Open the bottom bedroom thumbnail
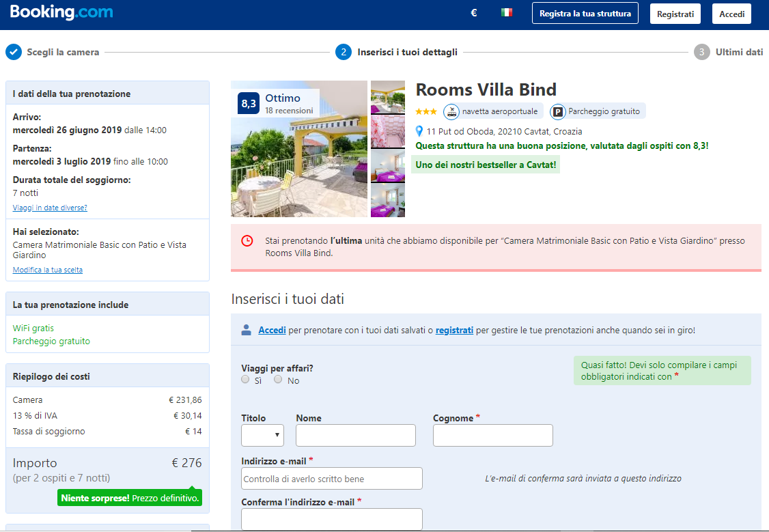The width and height of the screenshot is (769, 532). (388, 201)
